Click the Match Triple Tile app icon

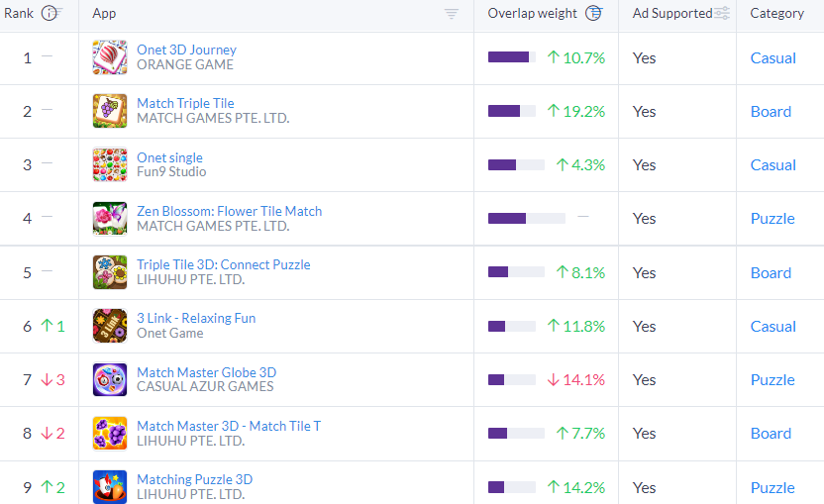click(110, 111)
